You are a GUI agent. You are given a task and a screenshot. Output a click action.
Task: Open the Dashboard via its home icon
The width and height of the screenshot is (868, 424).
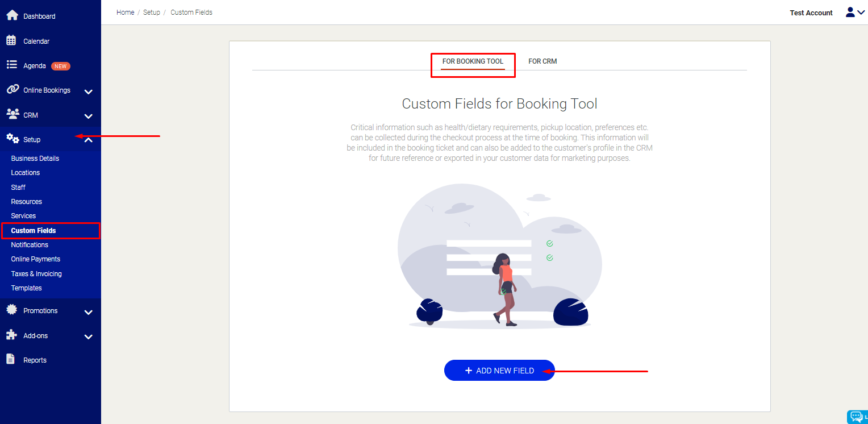(12, 15)
